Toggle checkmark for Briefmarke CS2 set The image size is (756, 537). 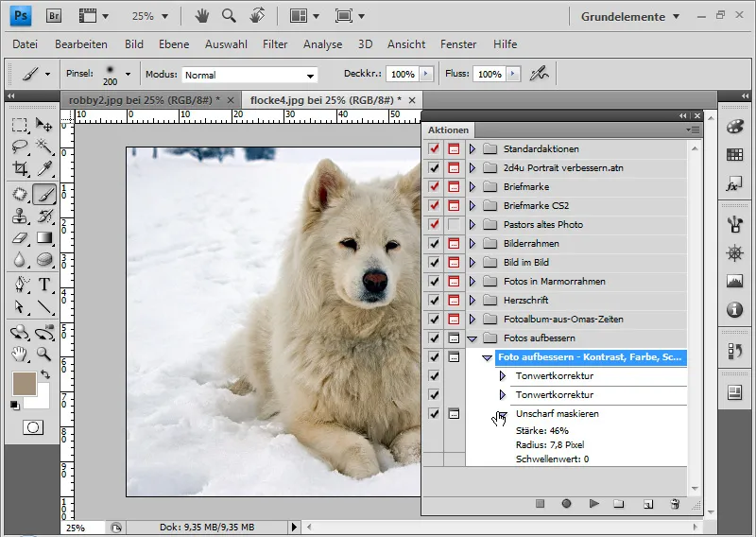click(434, 205)
